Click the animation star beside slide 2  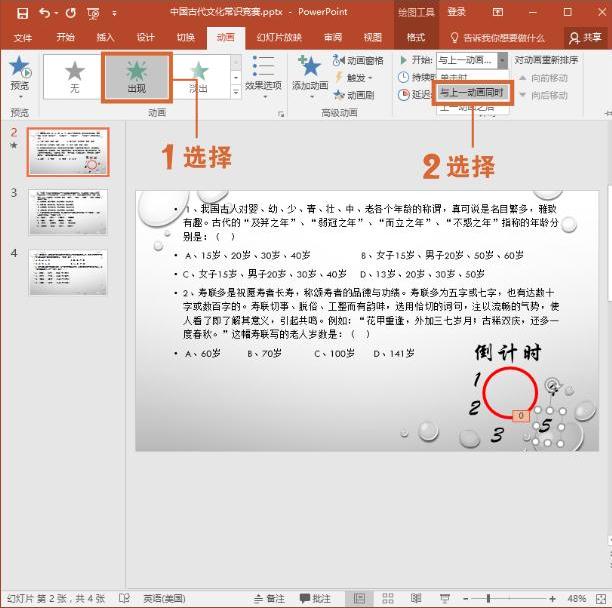14,146
